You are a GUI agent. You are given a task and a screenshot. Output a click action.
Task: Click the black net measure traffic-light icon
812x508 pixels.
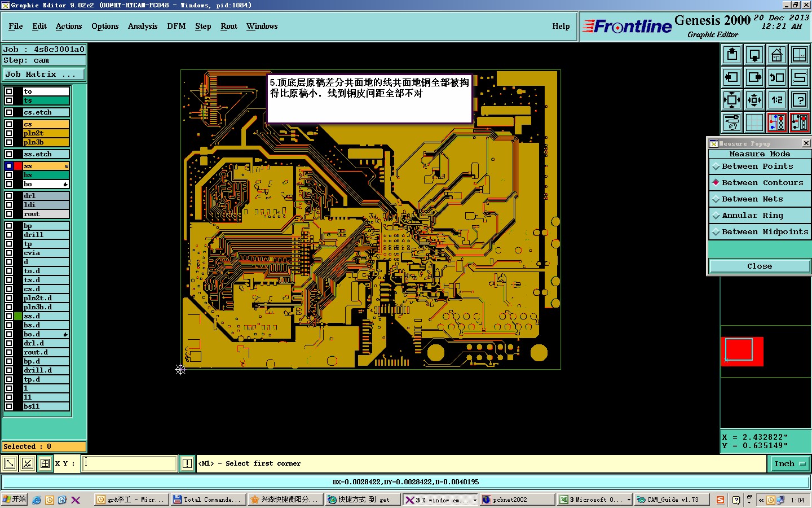point(800,122)
